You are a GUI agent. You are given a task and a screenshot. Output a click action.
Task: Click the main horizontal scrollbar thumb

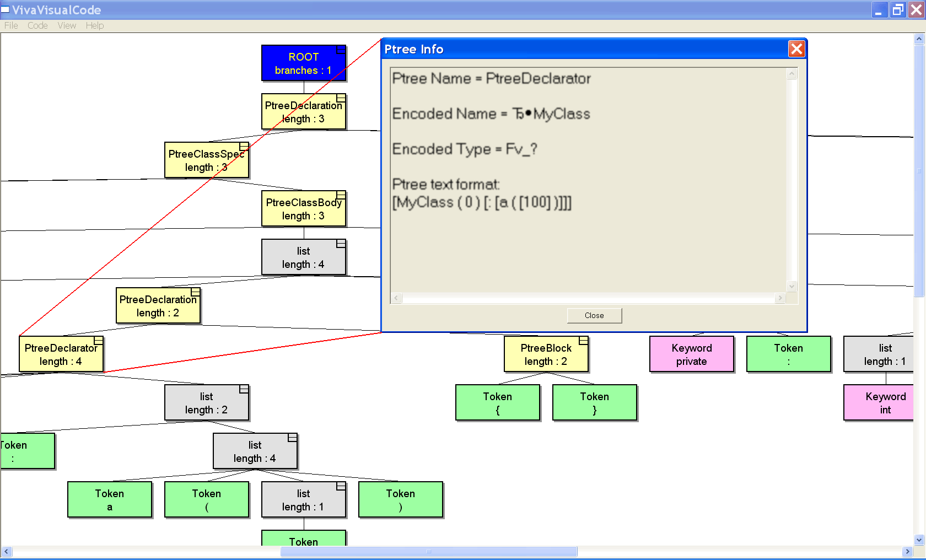point(429,551)
